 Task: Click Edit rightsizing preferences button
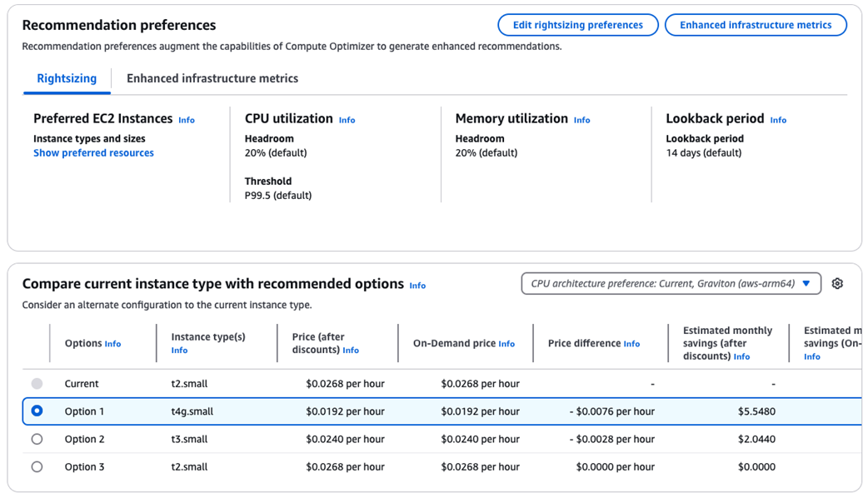[577, 25]
